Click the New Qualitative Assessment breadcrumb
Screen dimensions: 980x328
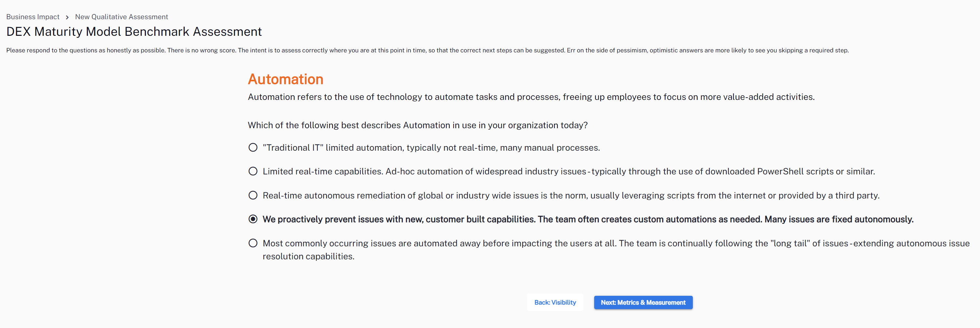point(121,17)
